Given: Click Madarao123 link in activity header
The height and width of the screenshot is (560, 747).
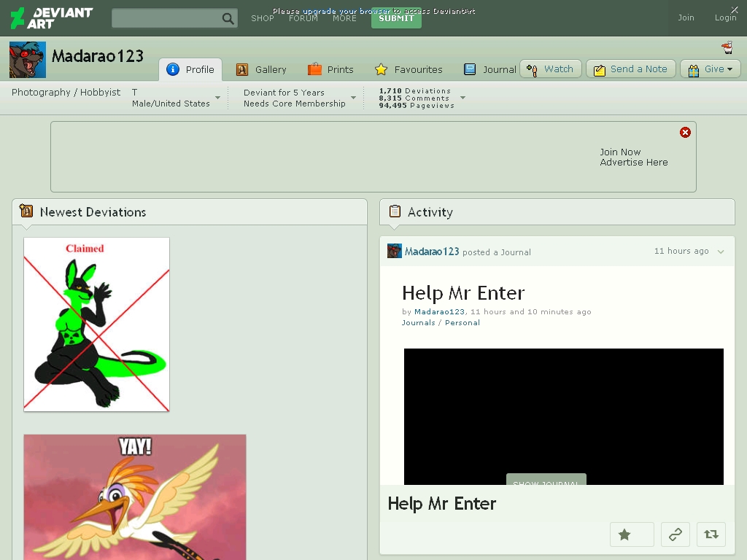Looking at the screenshot, I should pos(432,252).
